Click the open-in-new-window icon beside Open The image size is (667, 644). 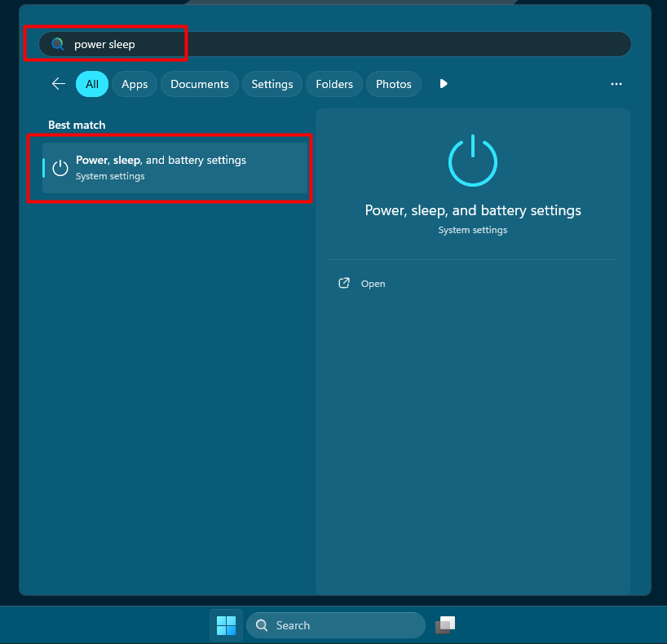[344, 284]
